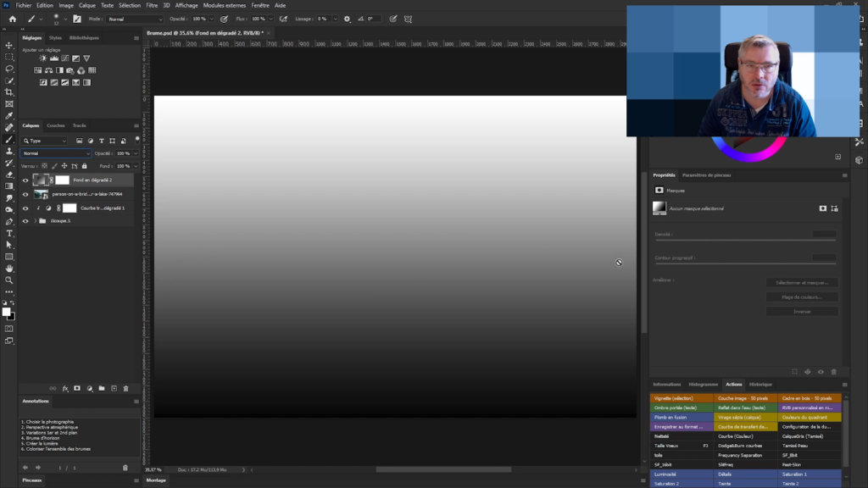Open the layer Fond value dropdown
This screenshot has height=488, width=868.
coord(136,166)
